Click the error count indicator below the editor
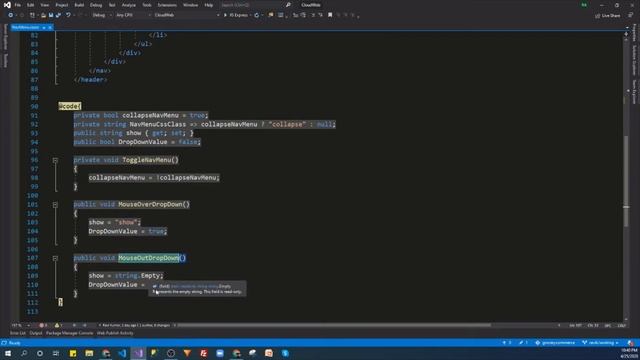The height and width of the screenshot is (360, 640). (43, 325)
